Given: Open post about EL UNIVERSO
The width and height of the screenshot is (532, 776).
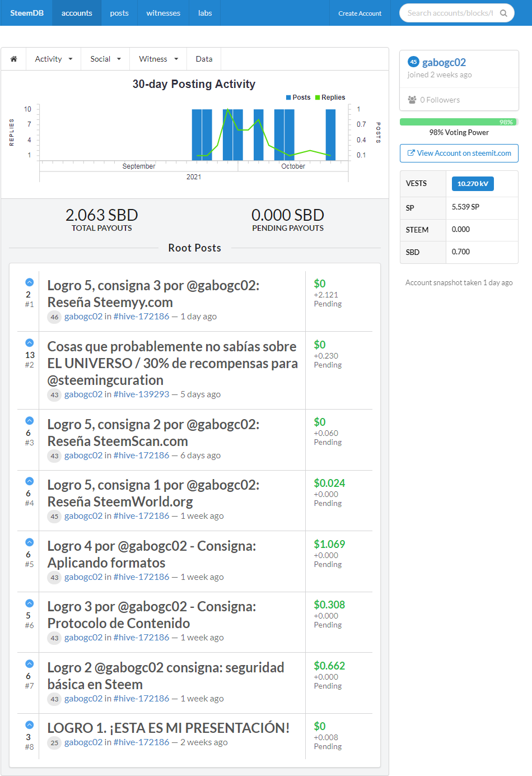Looking at the screenshot, I should click(x=172, y=363).
